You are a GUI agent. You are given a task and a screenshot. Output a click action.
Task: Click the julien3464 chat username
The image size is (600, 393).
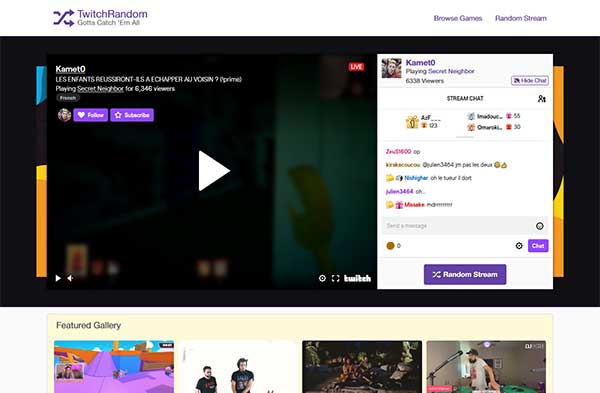399,191
